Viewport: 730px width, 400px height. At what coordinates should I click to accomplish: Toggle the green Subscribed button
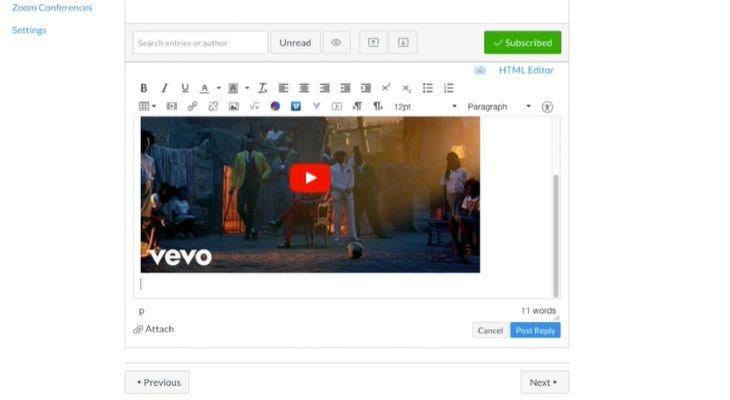click(x=522, y=42)
